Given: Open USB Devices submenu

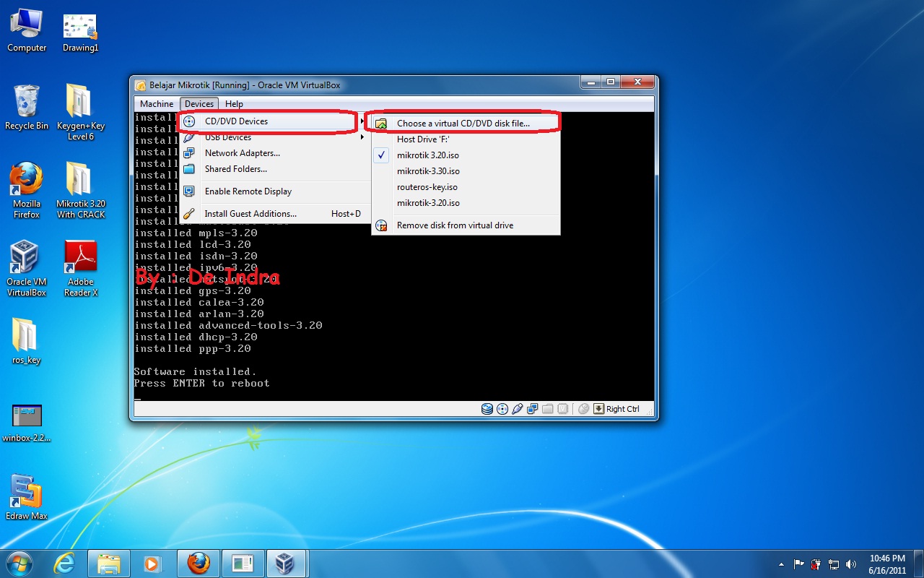Looking at the screenshot, I should click(274, 137).
